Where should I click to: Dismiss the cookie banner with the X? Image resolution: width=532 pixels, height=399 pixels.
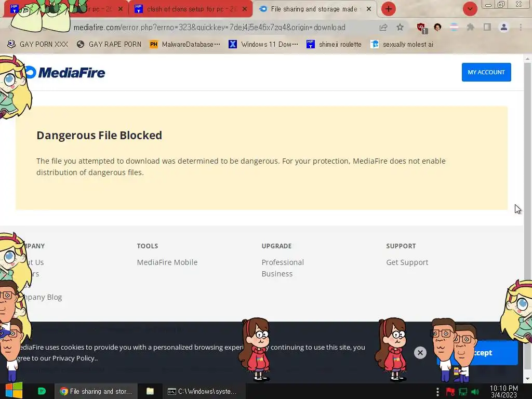click(420, 353)
